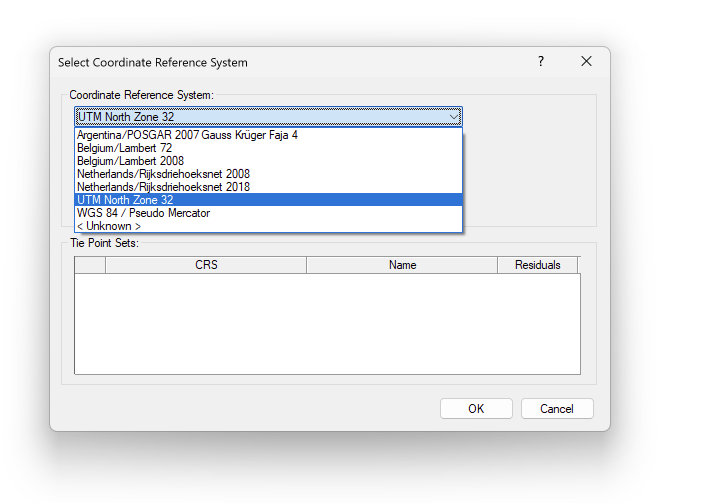Image resolution: width=714 pixels, height=503 pixels.
Task: Sort by the Residuals column header
Action: (x=537, y=265)
